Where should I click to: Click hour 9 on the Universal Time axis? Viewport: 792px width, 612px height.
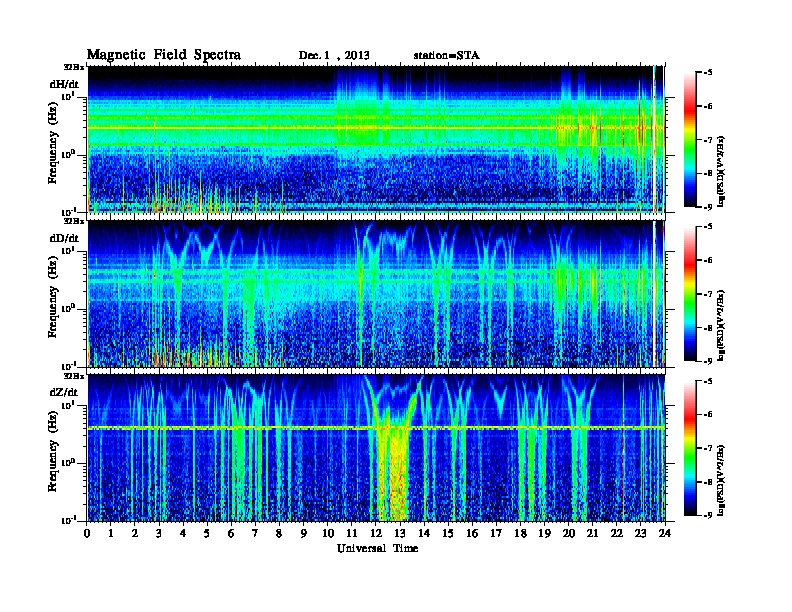point(304,533)
